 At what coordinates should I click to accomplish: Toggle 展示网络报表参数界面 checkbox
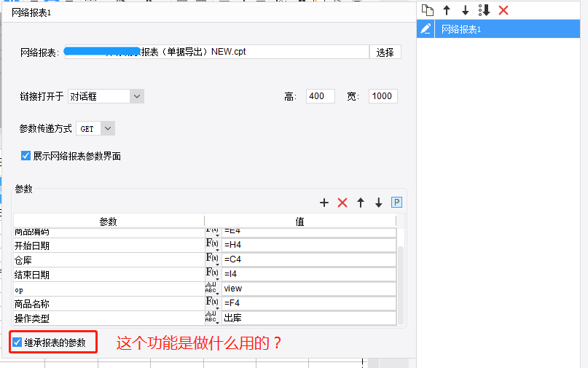26,156
